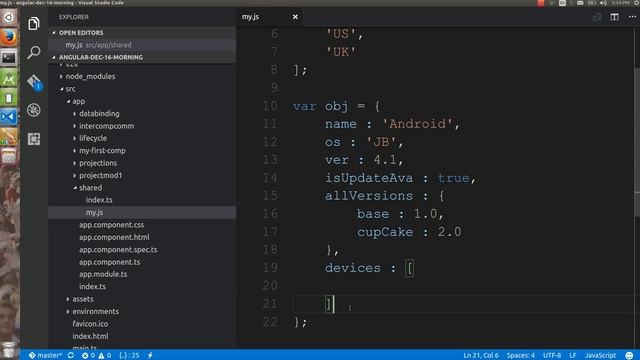Open the Ubuntu dash search

(x=9, y=17)
